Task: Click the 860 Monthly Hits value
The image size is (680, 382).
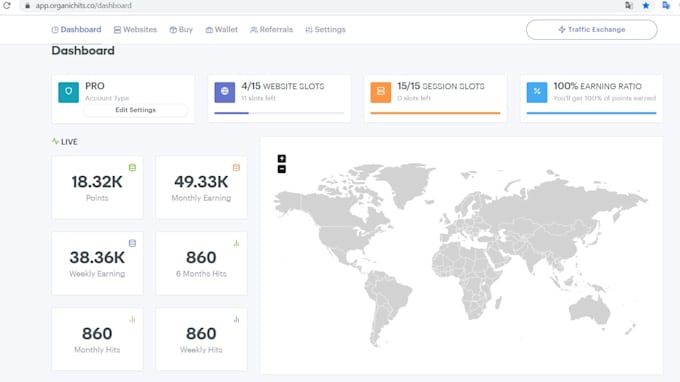Action: point(97,334)
